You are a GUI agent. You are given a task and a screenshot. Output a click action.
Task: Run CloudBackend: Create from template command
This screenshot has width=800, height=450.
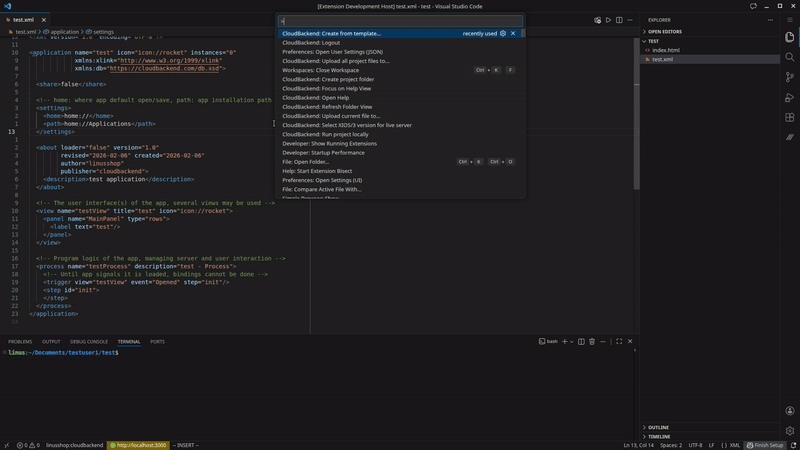coord(400,33)
